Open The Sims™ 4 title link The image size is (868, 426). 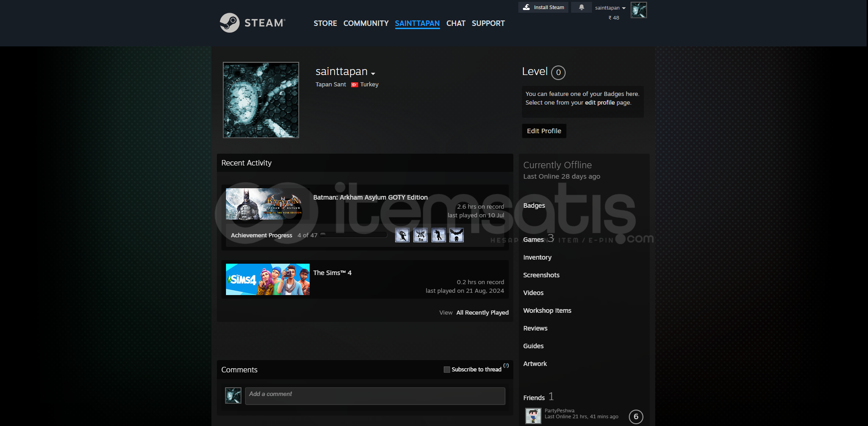[x=332, y=273]
